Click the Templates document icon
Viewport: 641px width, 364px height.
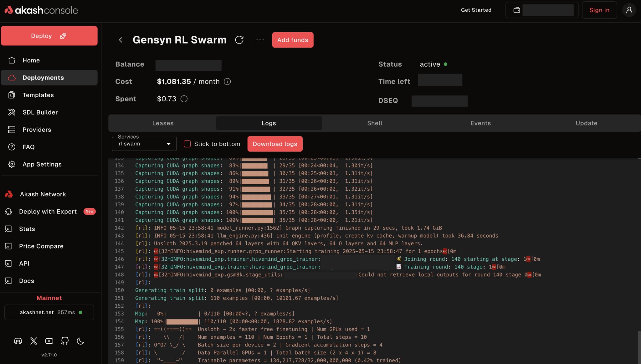coord(12,95)
